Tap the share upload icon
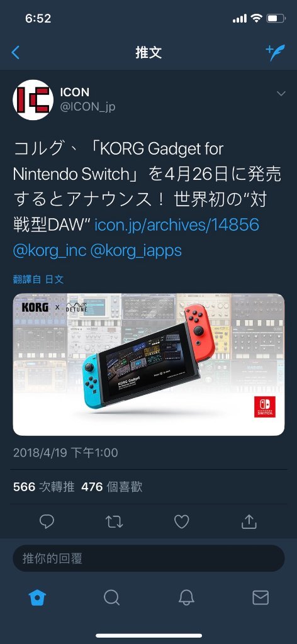Viewport: 297px width, 644px height. tap(249, 521)
